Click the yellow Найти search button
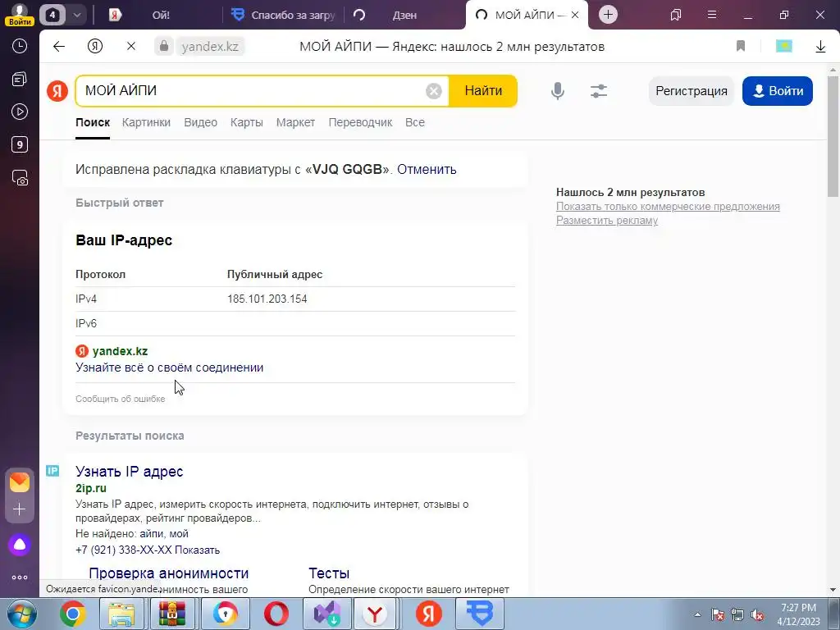Viewport: 840px width, 630px height. [x=483, y=91]
